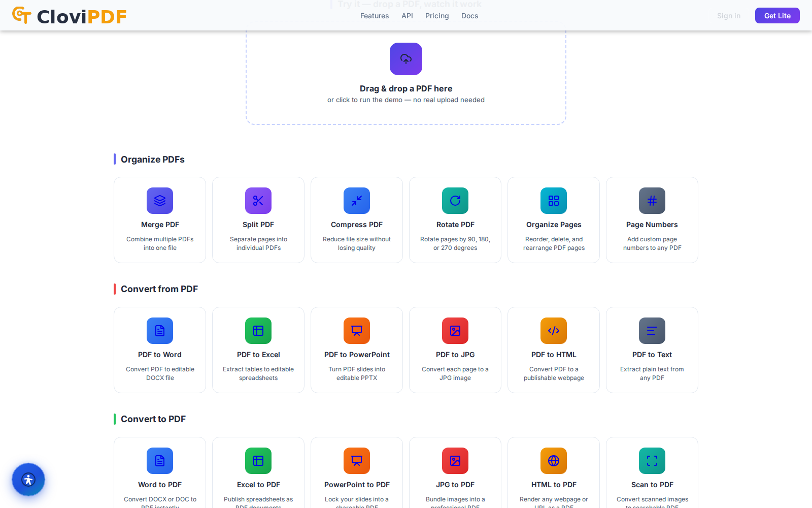Click the Excel to PDF card title
The width and height of the screenshot is (812, 508).
[258, 485]
